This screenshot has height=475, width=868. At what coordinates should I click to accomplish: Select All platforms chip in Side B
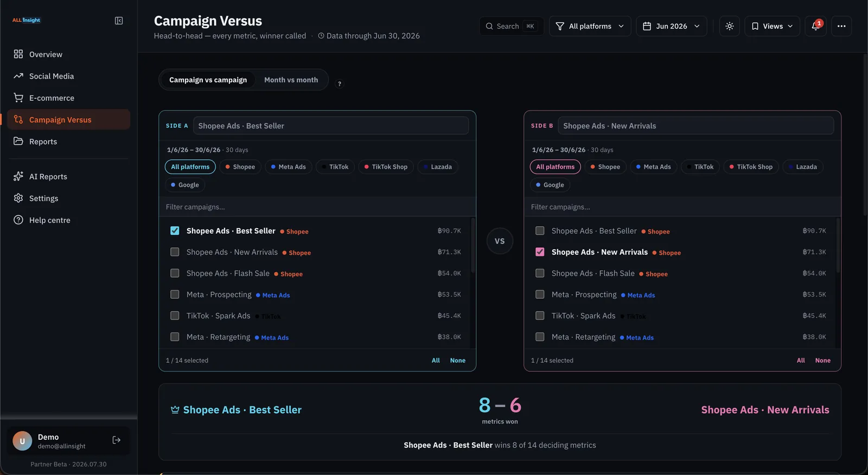tap(556, 166)
